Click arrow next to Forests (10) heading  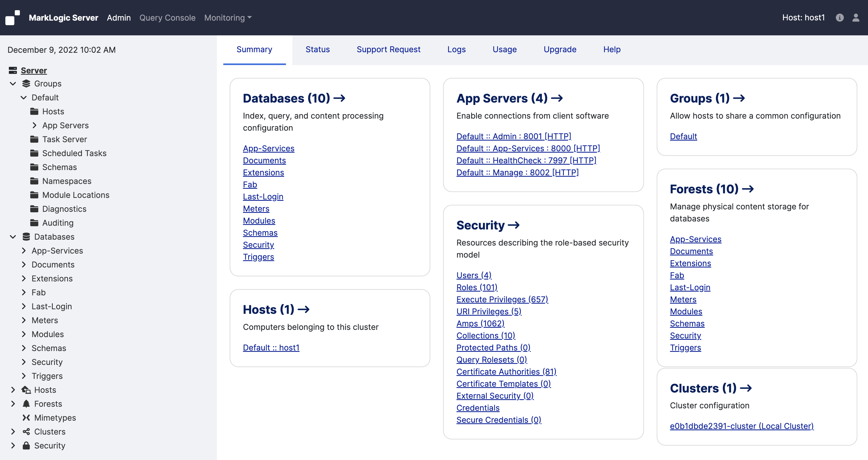tap(748, 189)
